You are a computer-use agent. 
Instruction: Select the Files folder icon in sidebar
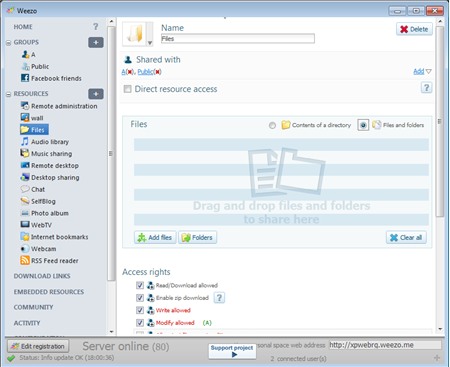[x=25, y=129]
